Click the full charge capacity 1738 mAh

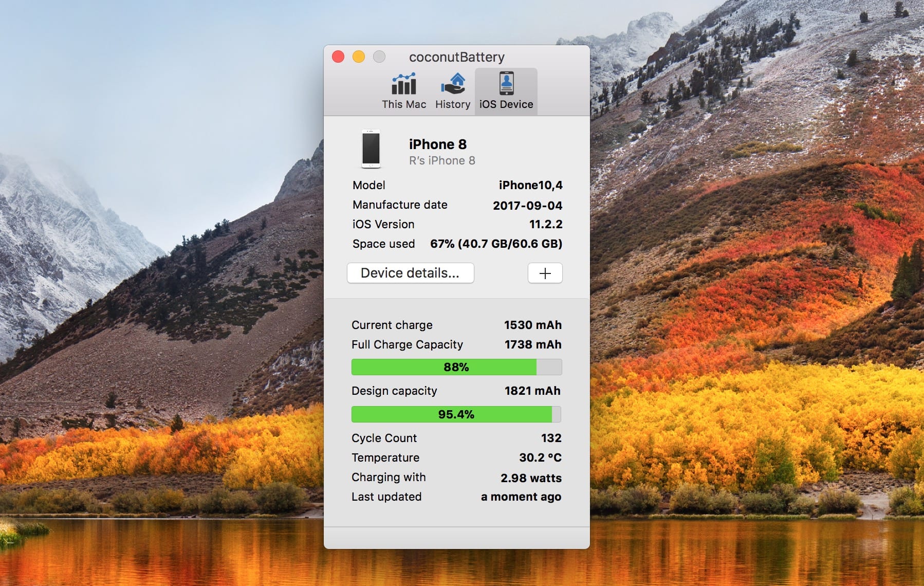point(533,344)
